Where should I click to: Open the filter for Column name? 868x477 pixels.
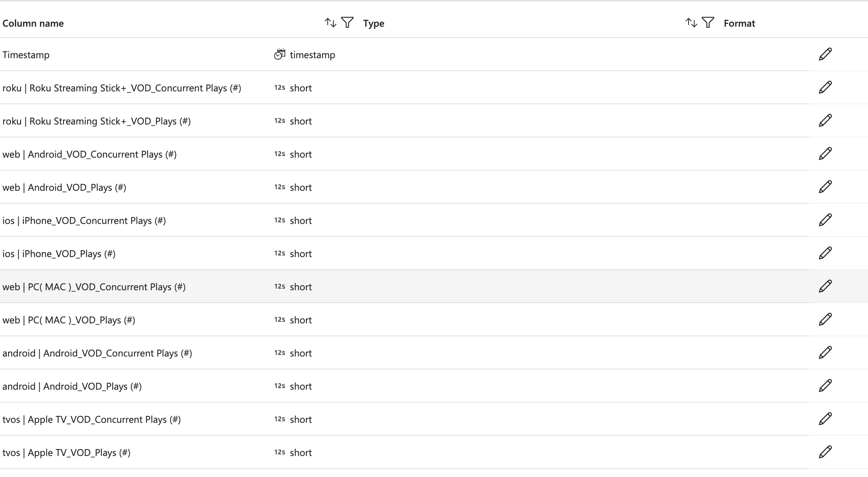tap(348, 23)
